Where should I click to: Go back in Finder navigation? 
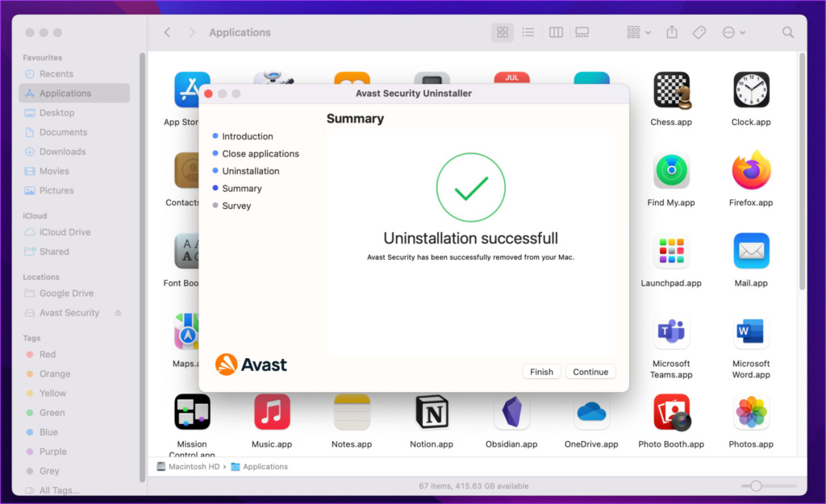pyautogui.click(x=167, y=32)
